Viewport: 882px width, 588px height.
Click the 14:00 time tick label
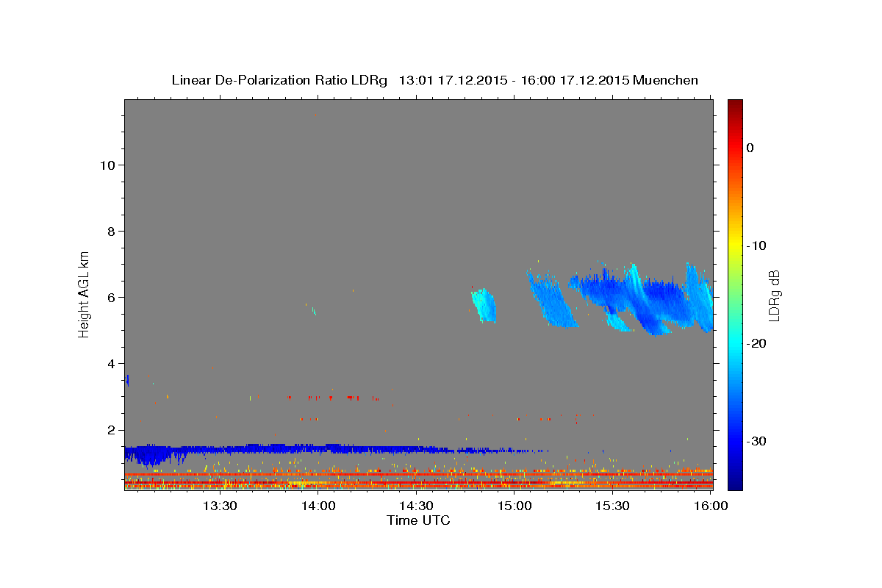[x=318, y=506]
